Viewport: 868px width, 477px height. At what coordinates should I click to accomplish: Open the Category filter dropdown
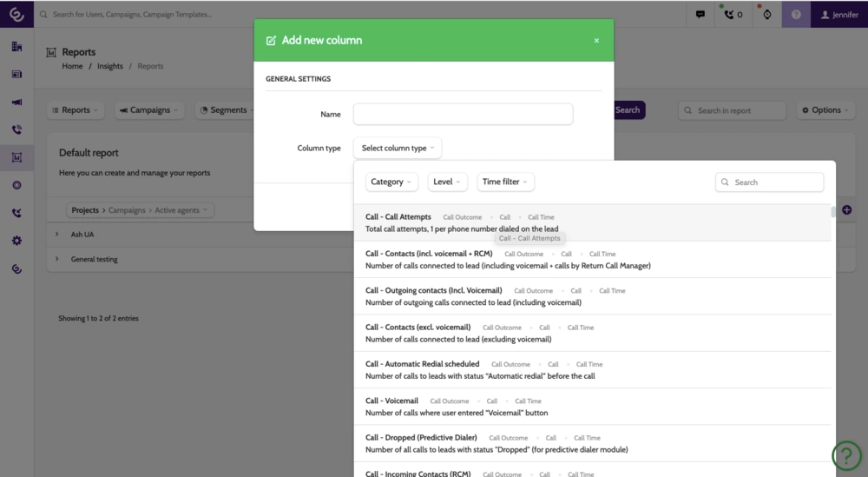pos(391,182)
